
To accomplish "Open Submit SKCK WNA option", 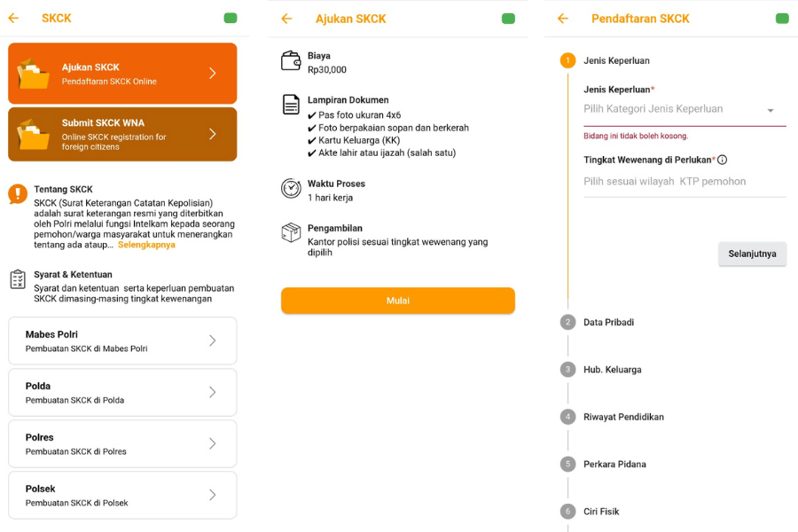I will point(122,134).
